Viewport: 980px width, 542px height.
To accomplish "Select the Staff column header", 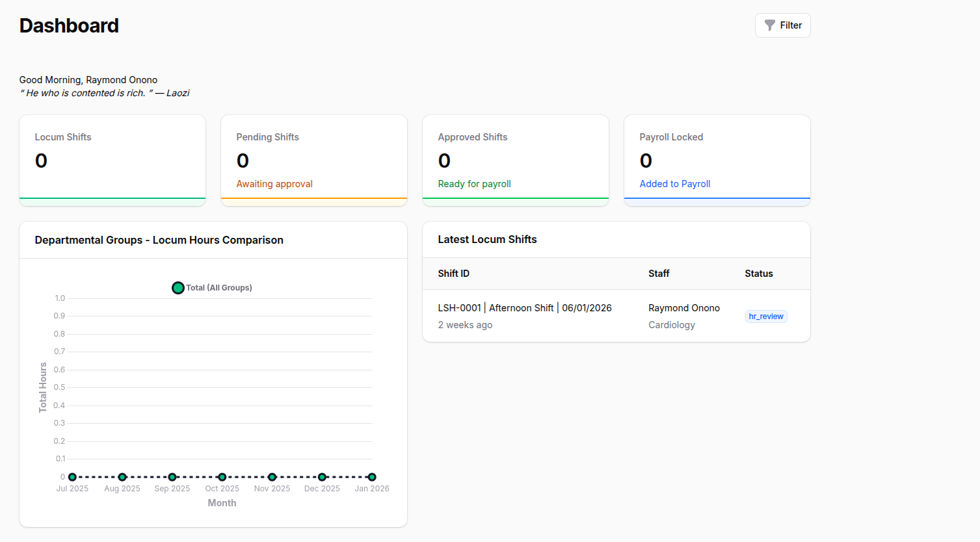I will [x=659, y=273].
